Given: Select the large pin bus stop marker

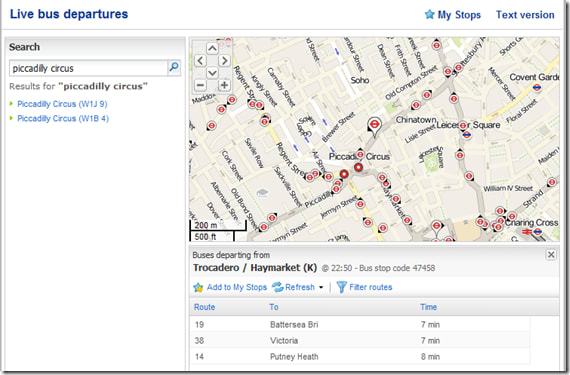Looking at the screenshot, I should pyautogui.click(x=374, y=125).
